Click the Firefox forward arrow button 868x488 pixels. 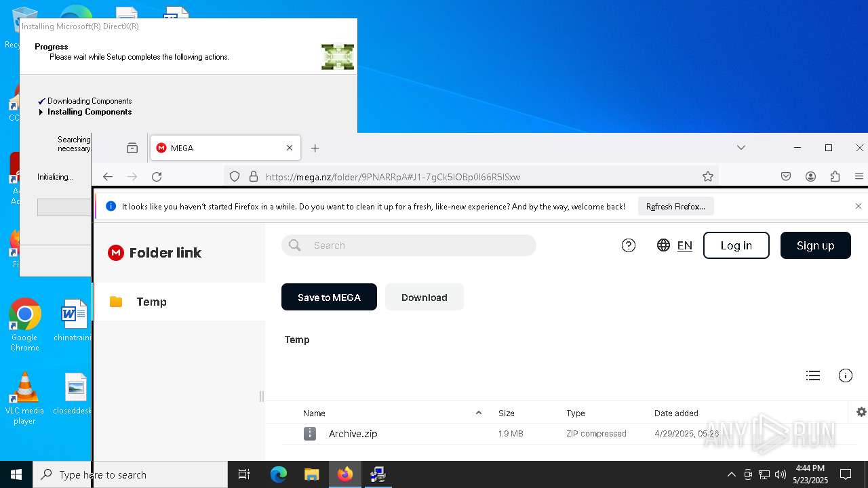(x=132, y=176)
